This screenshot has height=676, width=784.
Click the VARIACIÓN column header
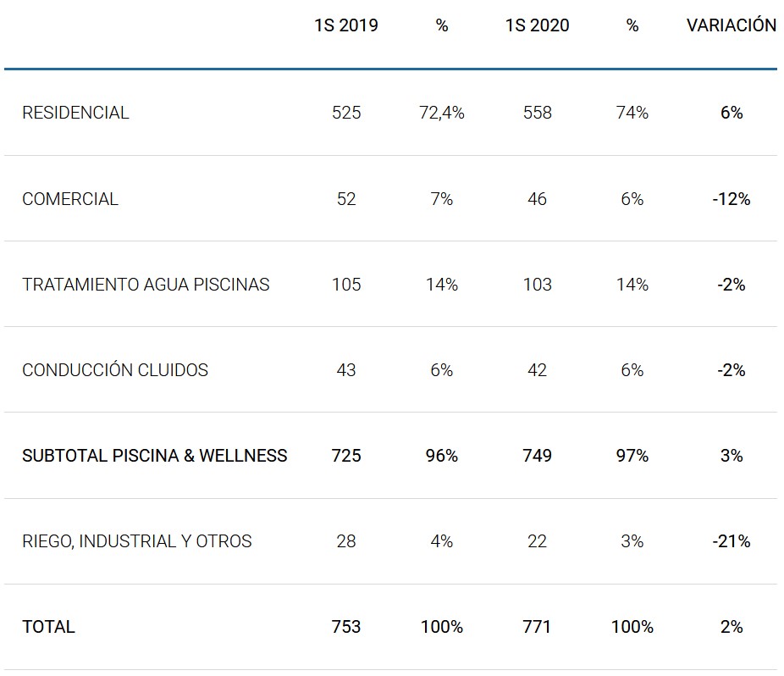[x=731, y=25]
